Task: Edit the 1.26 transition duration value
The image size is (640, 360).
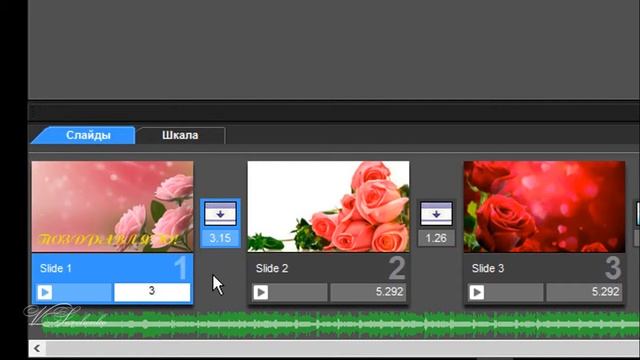Action: tap(436, 238)
